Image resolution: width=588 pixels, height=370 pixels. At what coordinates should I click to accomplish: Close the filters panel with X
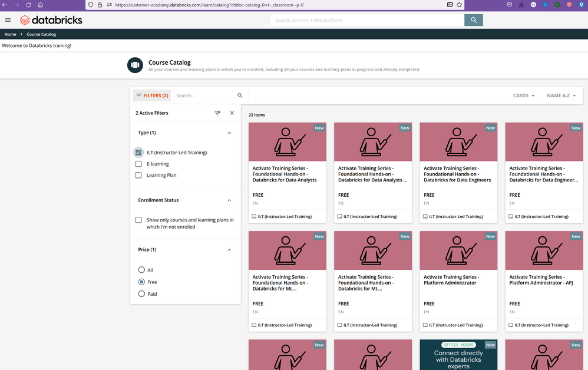[x=232, y=113]
